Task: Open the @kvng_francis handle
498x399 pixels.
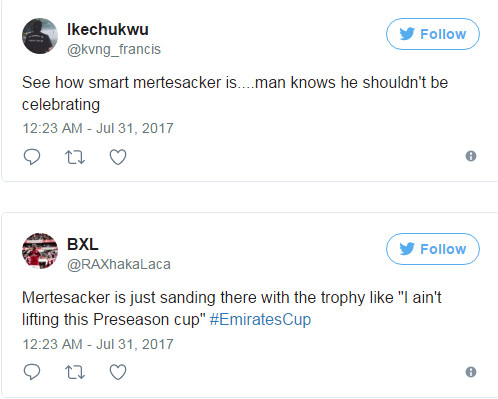Action: point(114,49)
